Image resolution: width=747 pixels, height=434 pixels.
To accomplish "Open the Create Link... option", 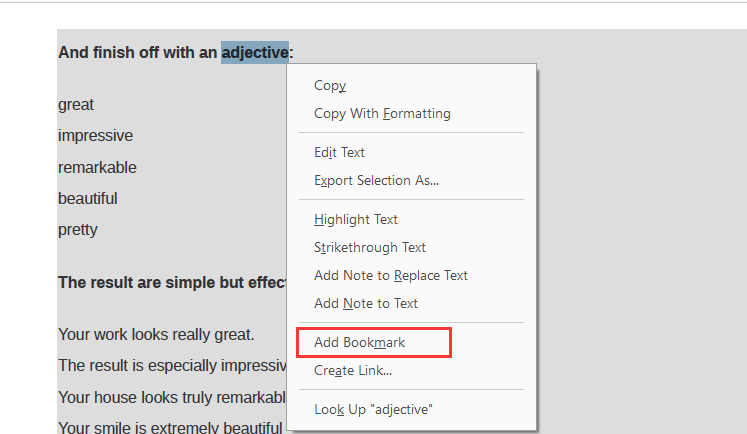I will click(x=352, y=371).
